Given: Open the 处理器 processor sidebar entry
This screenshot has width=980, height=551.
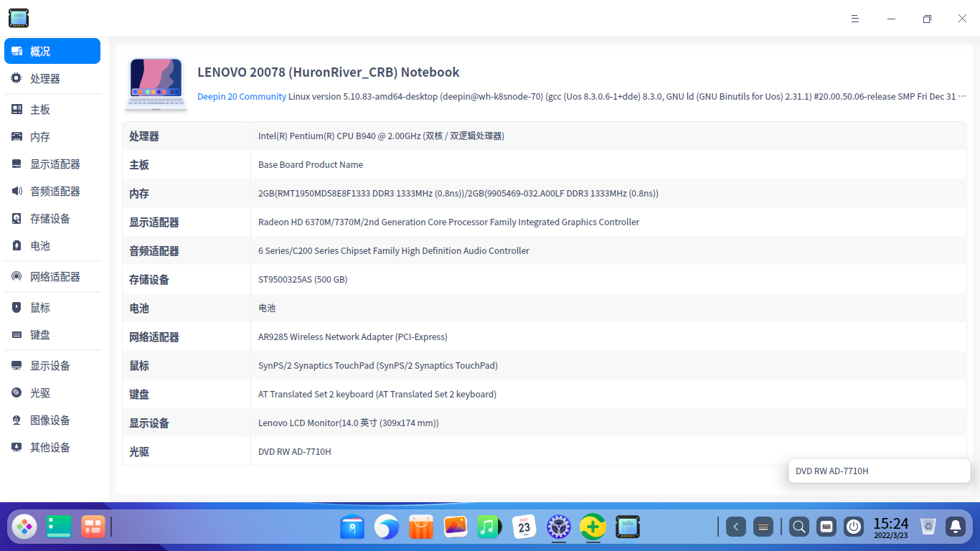Looking at the screenshot, I should pos(52,78).
